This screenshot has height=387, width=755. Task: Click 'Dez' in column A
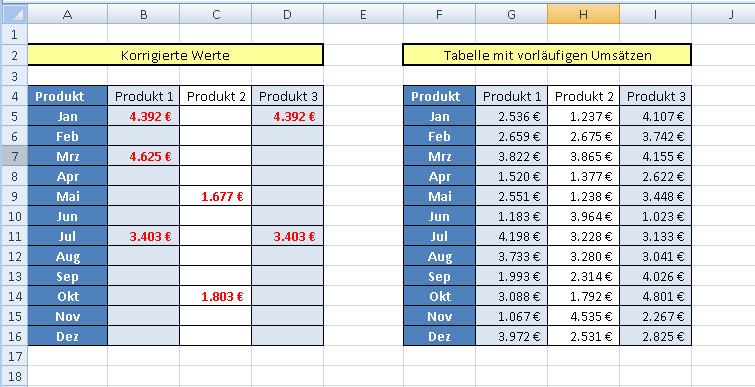(67, 336)
